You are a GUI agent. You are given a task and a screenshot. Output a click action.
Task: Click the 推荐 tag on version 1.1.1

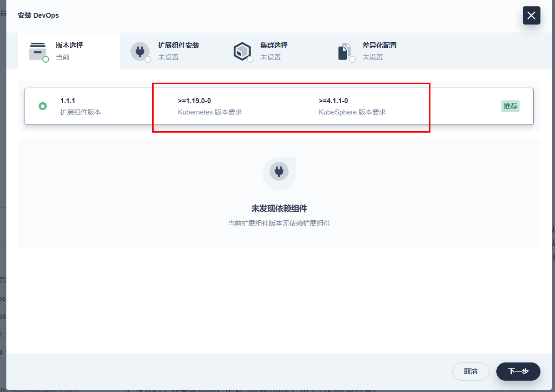tap(510, 106)
